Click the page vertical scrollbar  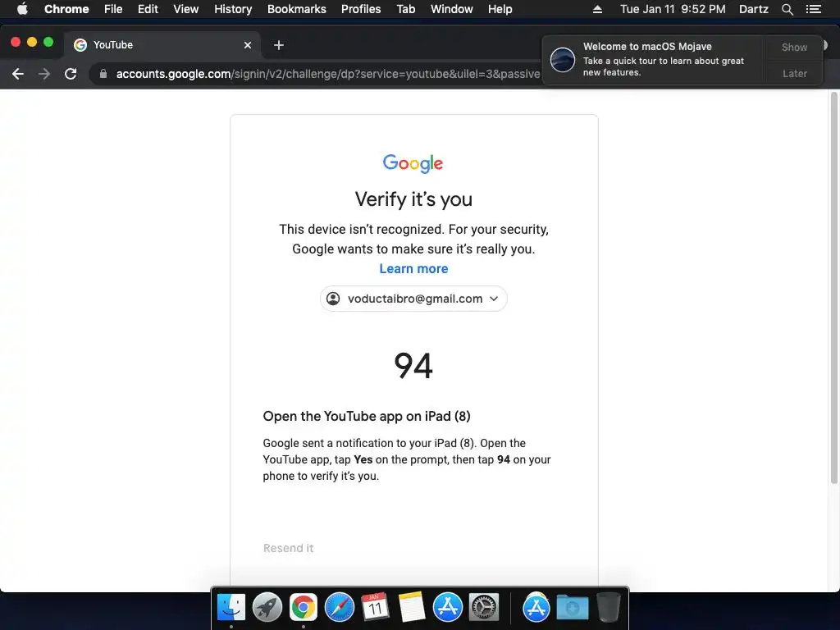pyautogui.click(x=833, y=288)
